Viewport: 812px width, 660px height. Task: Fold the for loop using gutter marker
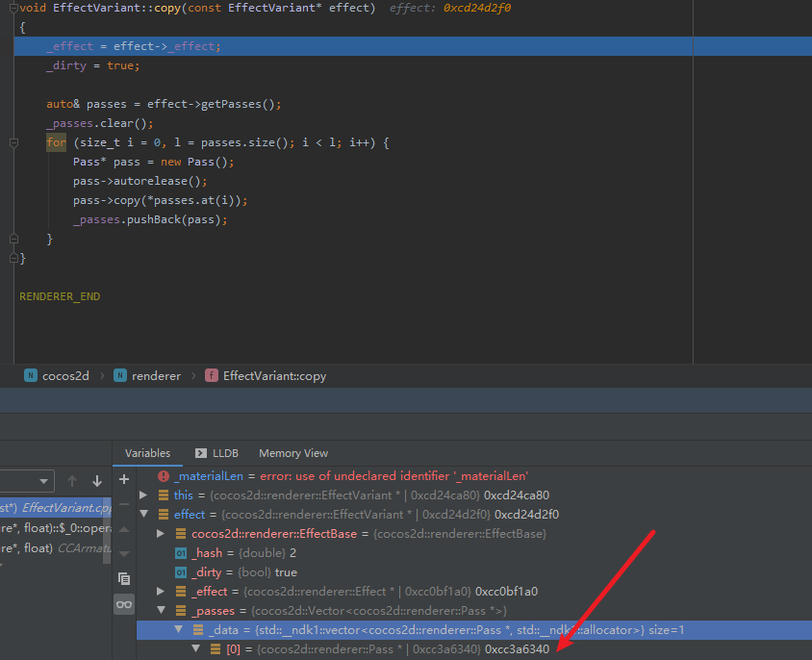click(14, 142)
